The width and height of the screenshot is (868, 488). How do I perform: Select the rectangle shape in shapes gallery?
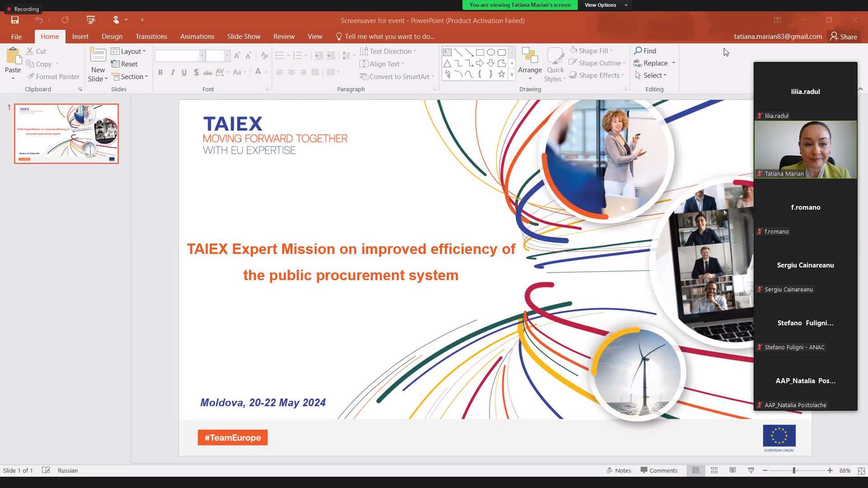point(480,52)
